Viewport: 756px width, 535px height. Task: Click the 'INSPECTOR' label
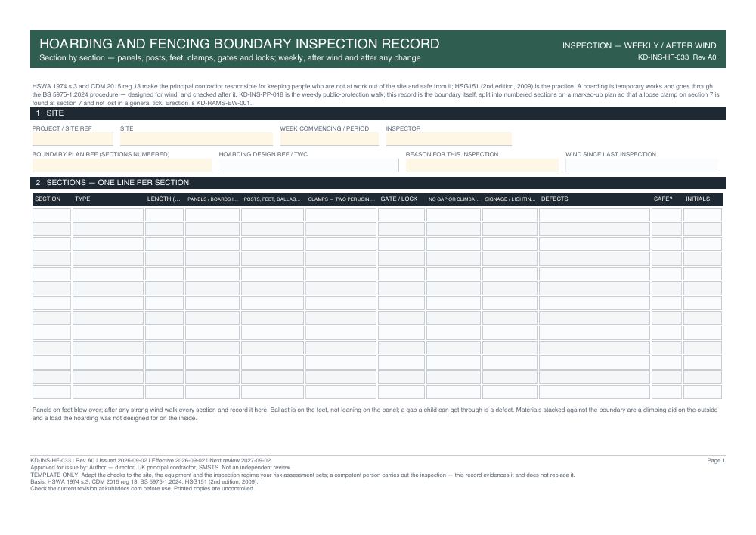[403, 128]
